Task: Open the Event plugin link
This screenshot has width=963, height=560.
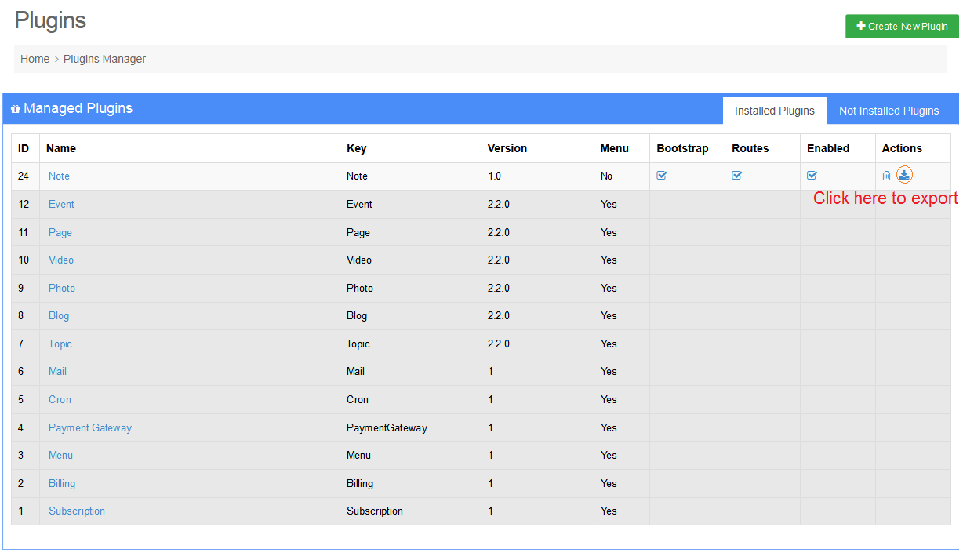Action: tap(61, 204)
